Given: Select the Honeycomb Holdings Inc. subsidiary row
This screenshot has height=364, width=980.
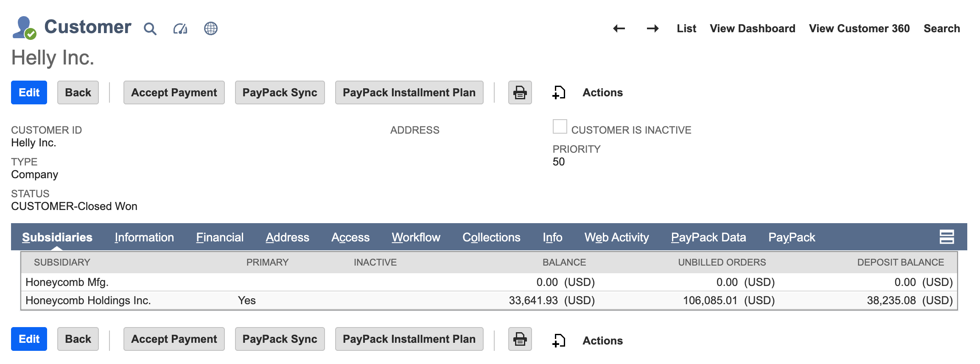Looking at the screenshot, I should [88, 300].
